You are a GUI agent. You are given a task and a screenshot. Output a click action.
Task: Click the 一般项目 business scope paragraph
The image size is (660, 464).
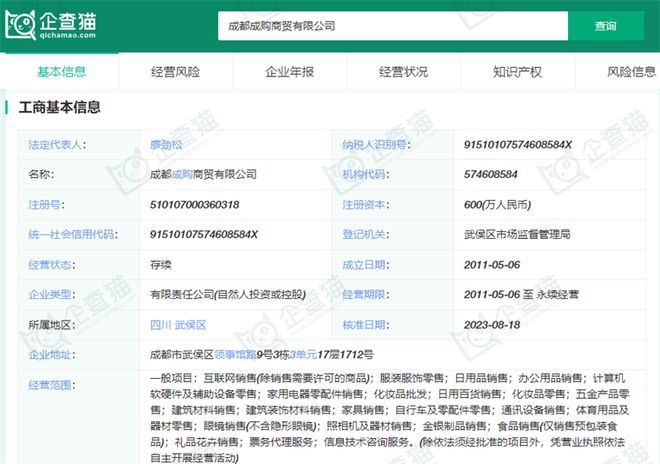(390, 418)
